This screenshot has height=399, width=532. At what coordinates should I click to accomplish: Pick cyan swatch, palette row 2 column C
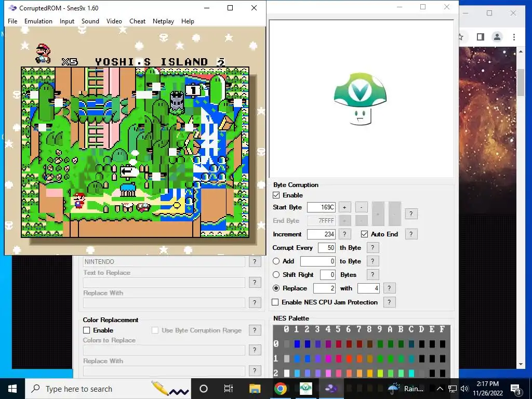click(x=411, y=373)
